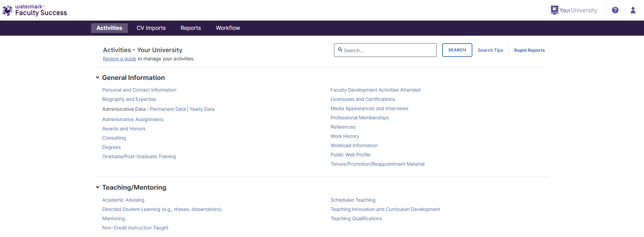
Task: Open Teaching Innovation and Curriculum Development
Action: (385, 209)
